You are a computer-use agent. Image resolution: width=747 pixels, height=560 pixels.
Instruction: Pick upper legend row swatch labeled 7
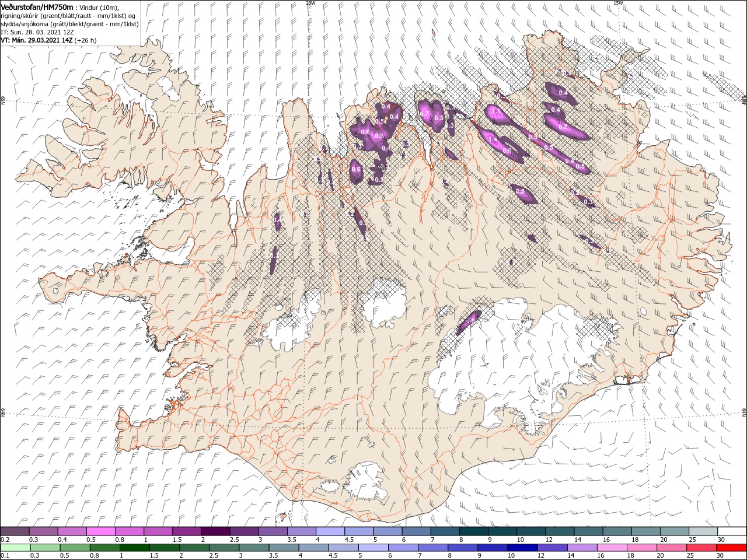pyautogui.click(x=444, y=531)
